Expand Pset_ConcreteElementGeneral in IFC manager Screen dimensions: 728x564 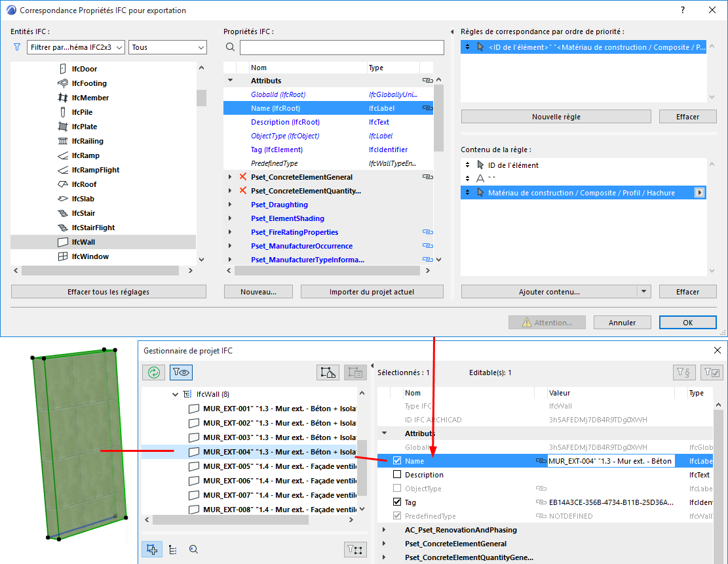pos(384,544)
